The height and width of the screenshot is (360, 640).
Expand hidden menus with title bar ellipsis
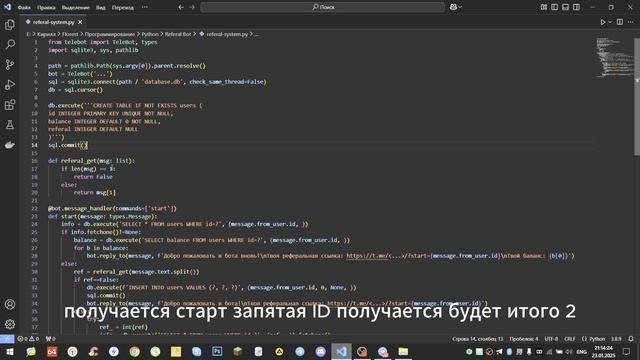point(145,7)
